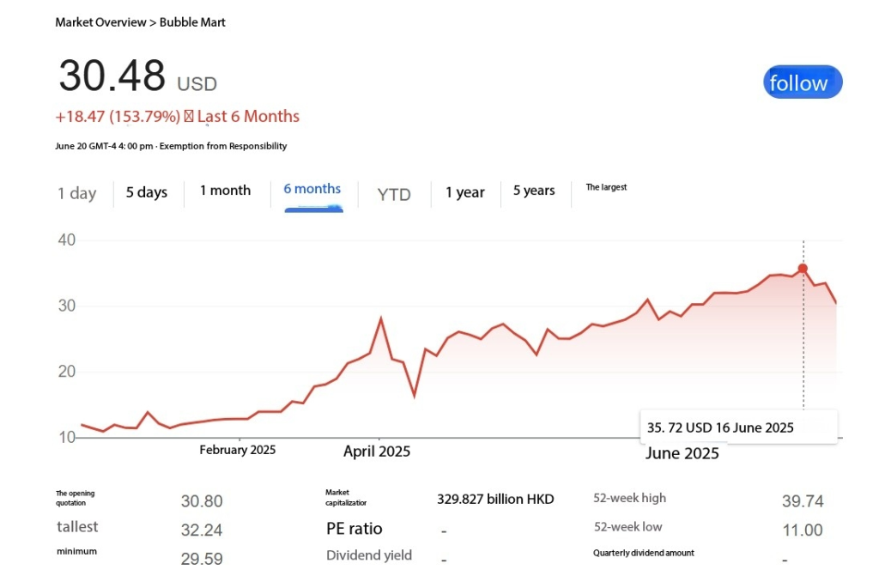Screen dimensions: 879x588
Task: Click the +18.47 (153.79%) change text
Action: 118,117
